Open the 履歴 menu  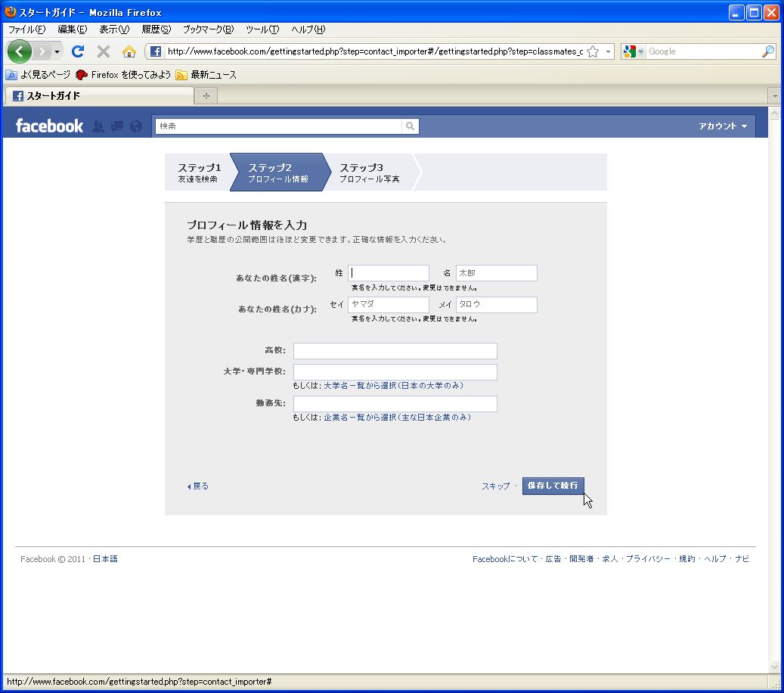coord(156,30)
